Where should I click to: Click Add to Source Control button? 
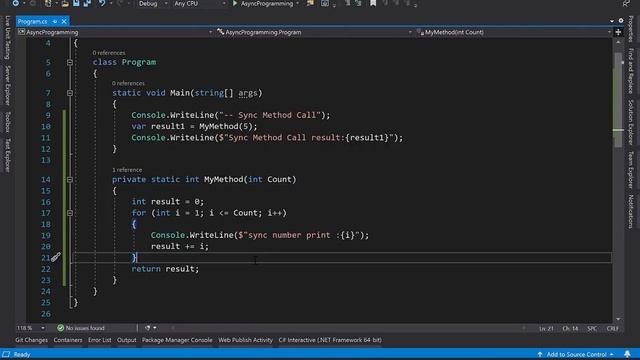pyautogui.click(x=576, y=354)
